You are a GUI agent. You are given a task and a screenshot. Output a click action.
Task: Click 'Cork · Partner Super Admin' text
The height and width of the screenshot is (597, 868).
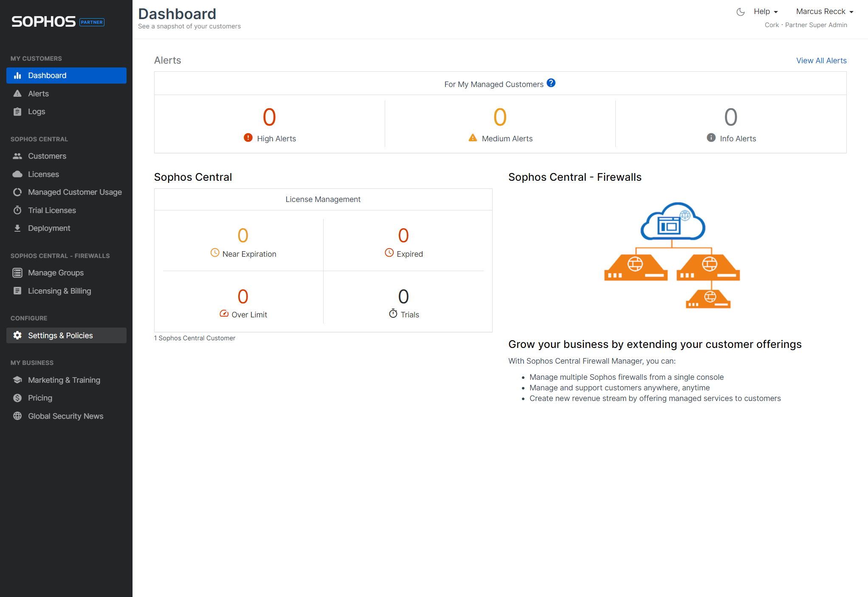(806, 25)
